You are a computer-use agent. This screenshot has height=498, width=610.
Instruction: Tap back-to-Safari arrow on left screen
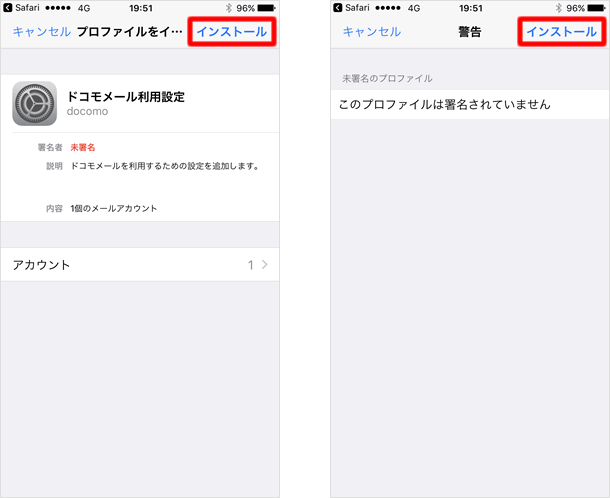(8, 8)
